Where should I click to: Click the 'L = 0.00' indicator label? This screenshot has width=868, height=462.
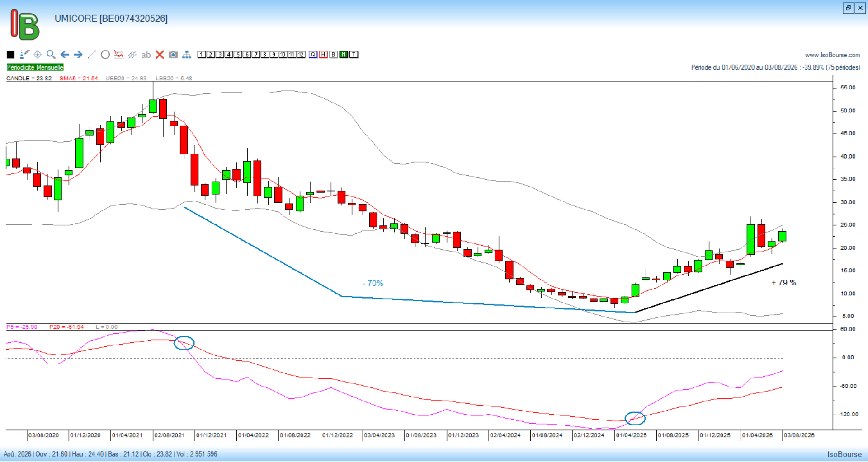107,327
